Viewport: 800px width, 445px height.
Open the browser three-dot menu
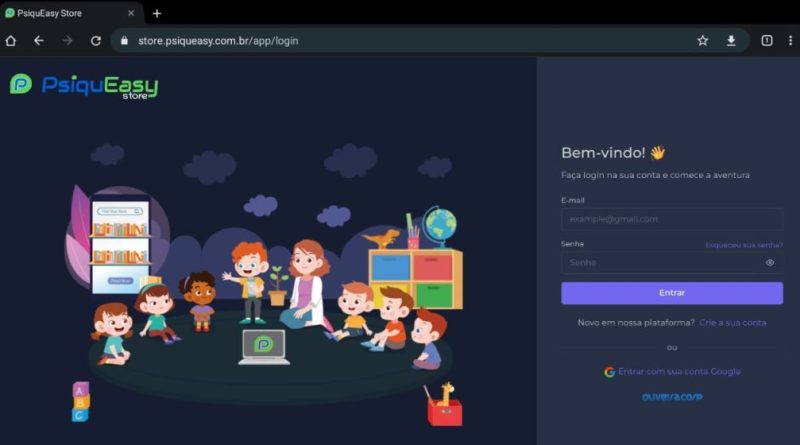click(791, 41)
